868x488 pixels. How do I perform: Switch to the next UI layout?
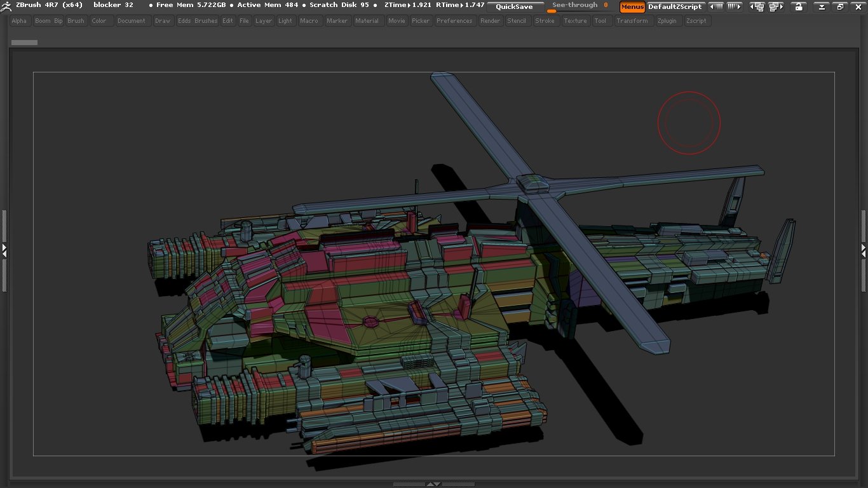(x=776, y=7)
